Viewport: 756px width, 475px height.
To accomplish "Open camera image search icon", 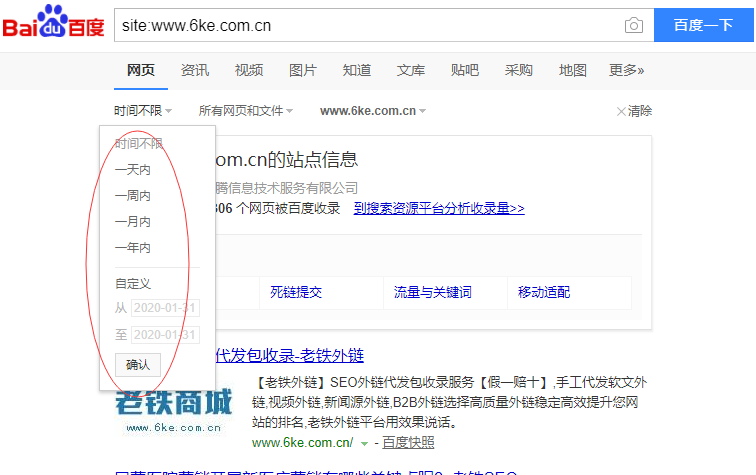I will coord(634,25).
